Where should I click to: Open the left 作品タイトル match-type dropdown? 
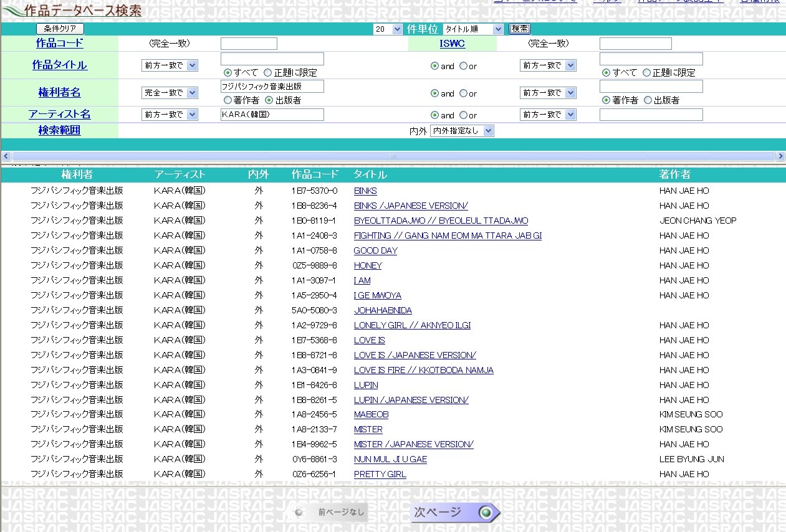tap(170, 65)
